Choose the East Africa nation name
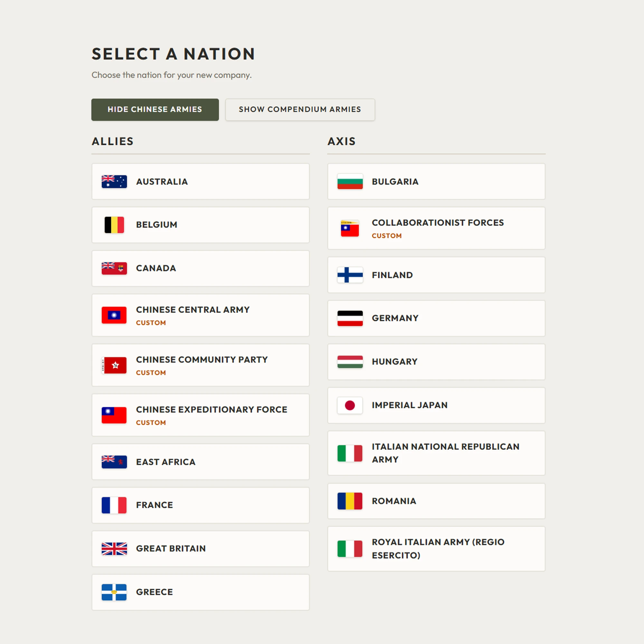Viewport: 644px width, 644px height. (x=166, y=462)
